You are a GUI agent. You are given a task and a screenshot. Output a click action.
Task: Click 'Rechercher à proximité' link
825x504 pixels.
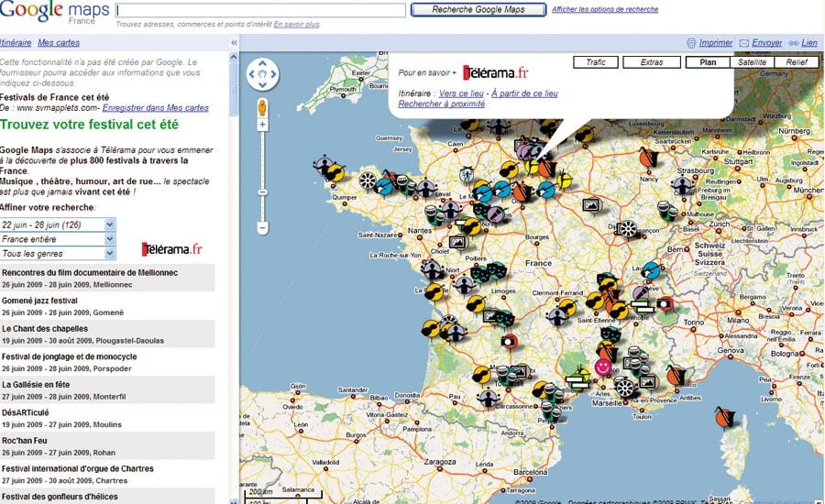click(442, 104)
